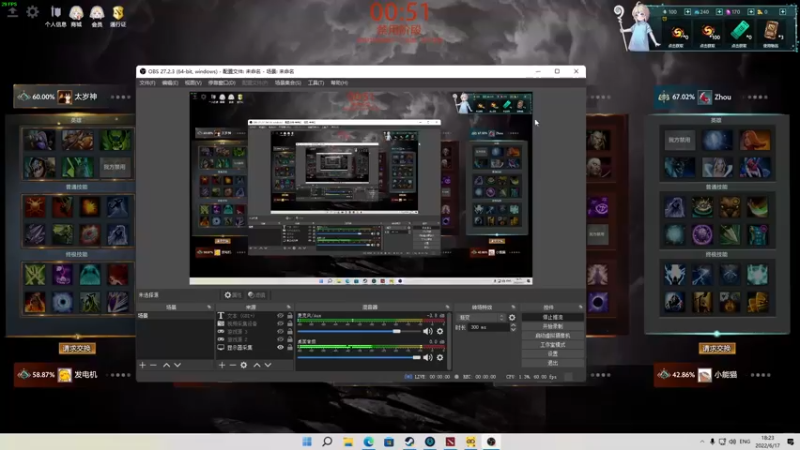Increase the transition 时长 with the up arrow
Image resolution: width=800 pixels, height=450 pixels.
(x=513, y=325)
